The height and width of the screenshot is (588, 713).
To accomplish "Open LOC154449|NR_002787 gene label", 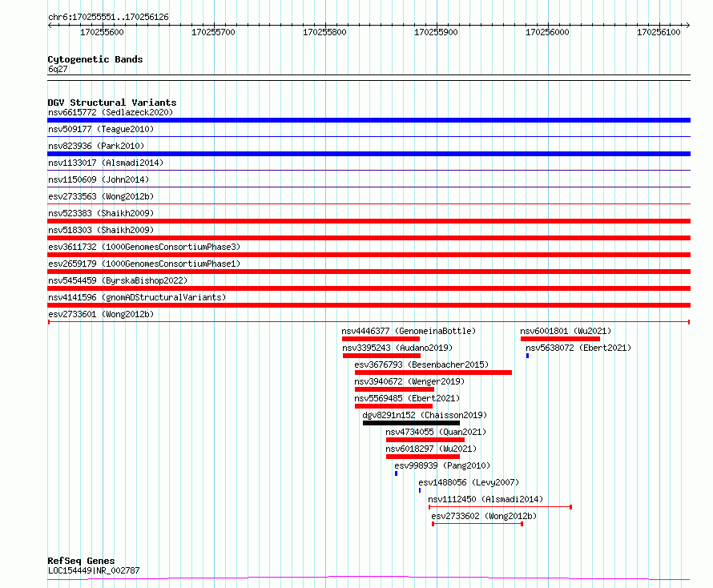I will tap(94, 570).
